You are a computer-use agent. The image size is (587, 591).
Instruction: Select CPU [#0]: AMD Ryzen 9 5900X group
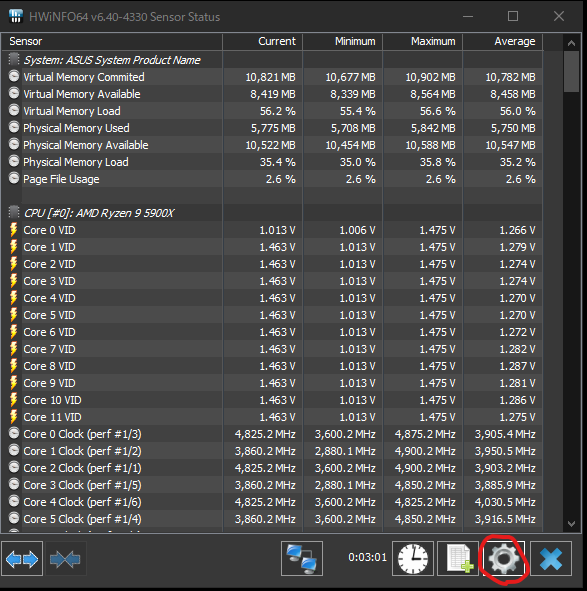point(99,213)
